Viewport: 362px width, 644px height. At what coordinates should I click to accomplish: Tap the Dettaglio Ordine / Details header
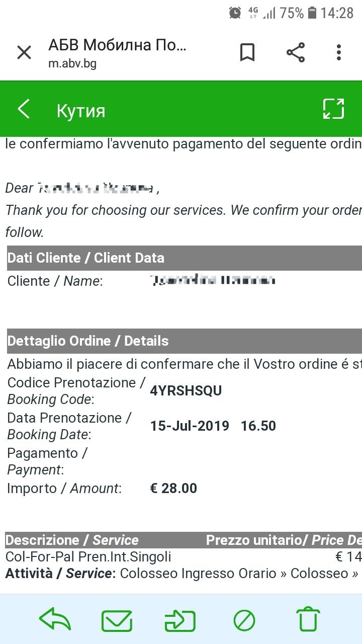[88, 341]
